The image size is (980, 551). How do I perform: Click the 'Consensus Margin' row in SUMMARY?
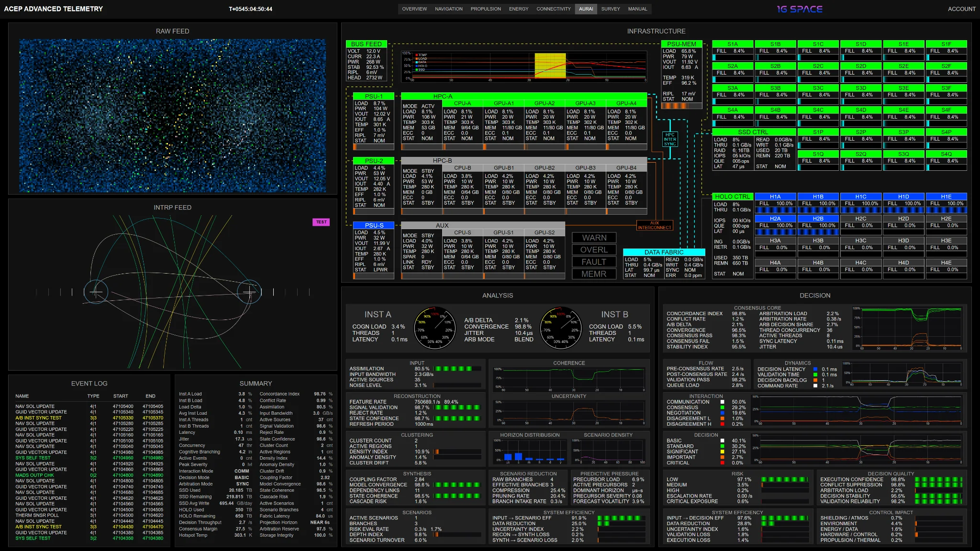click(216, 529)
